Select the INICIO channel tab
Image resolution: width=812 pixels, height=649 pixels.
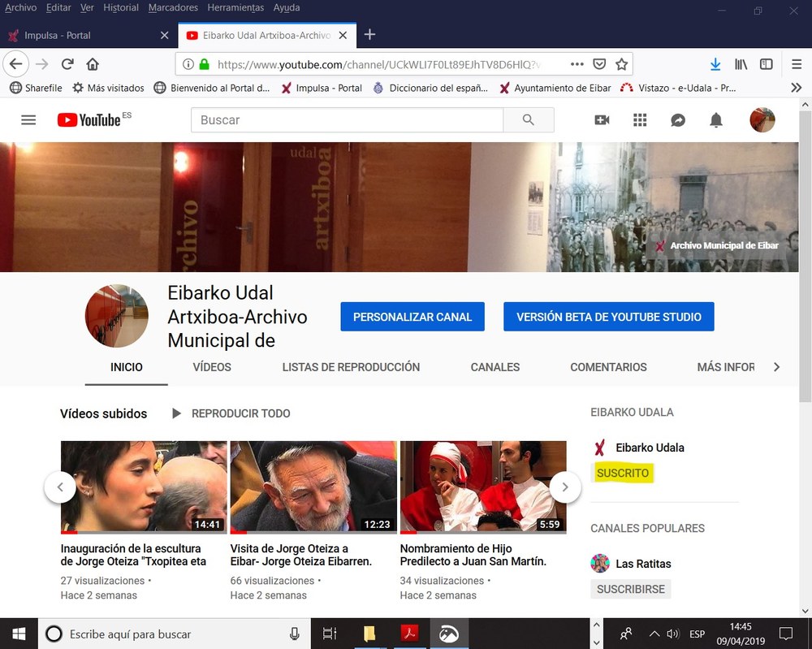(127, 367)
